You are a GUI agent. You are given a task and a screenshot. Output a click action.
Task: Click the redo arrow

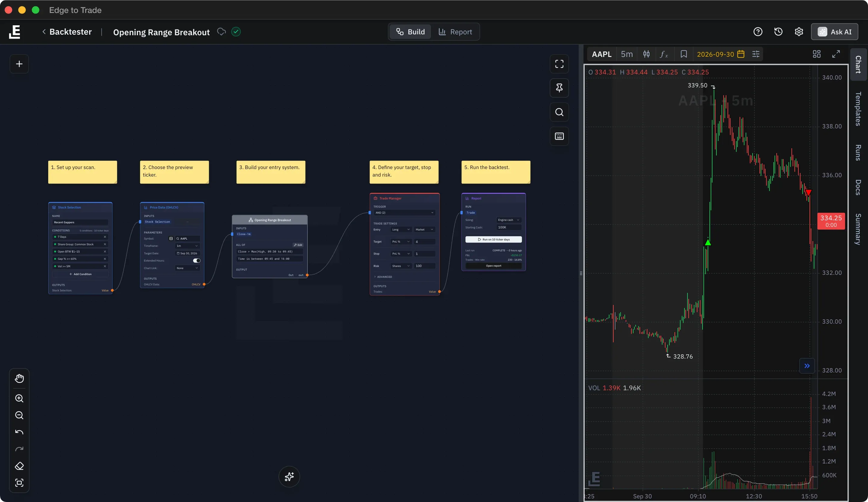click(19, 449)
